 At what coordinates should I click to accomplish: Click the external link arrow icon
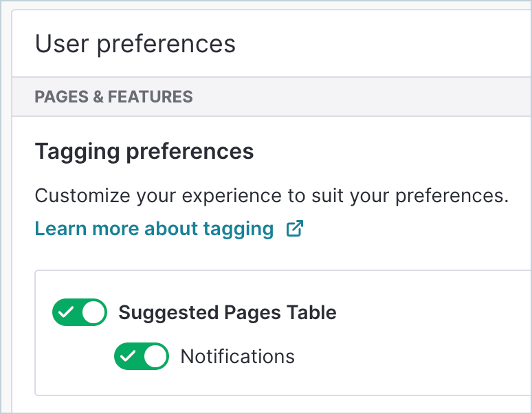coord(295,228)
